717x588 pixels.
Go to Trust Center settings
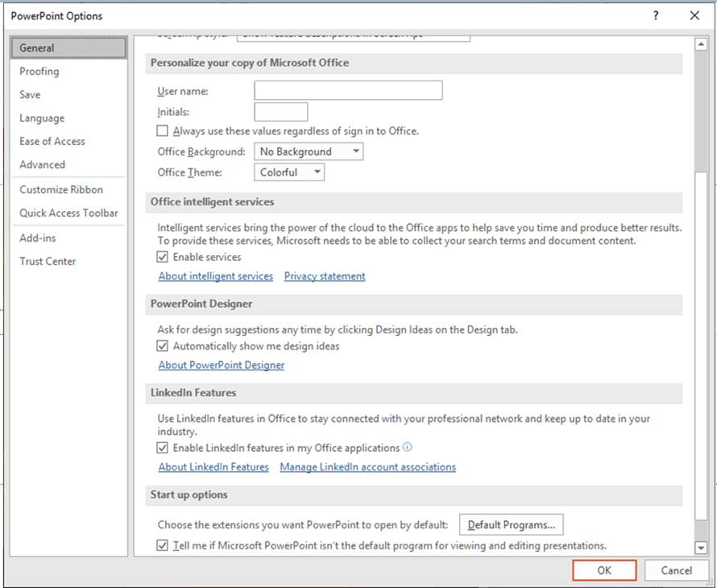click(48, 261)
